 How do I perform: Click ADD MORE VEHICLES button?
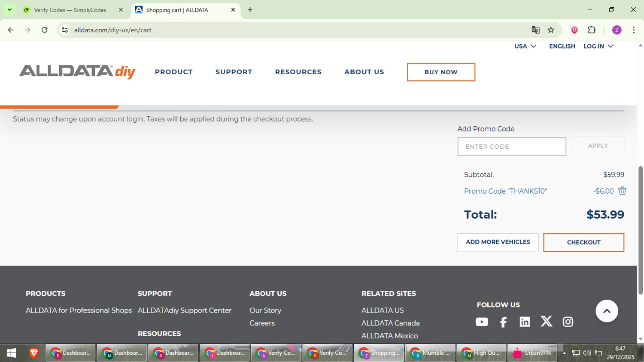click(x=498, y=242)
